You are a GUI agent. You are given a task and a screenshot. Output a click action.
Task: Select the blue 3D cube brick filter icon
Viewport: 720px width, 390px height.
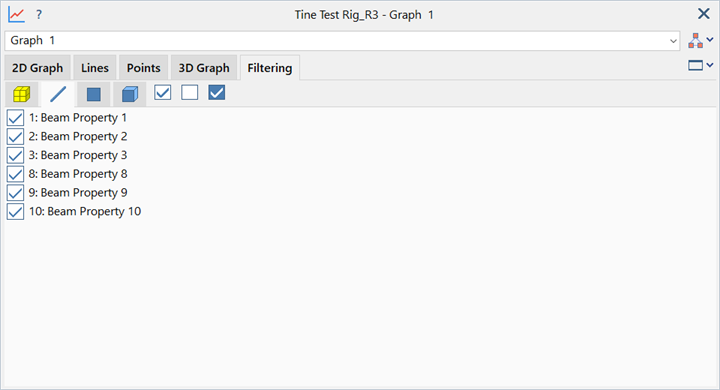(x=130, y=94)
